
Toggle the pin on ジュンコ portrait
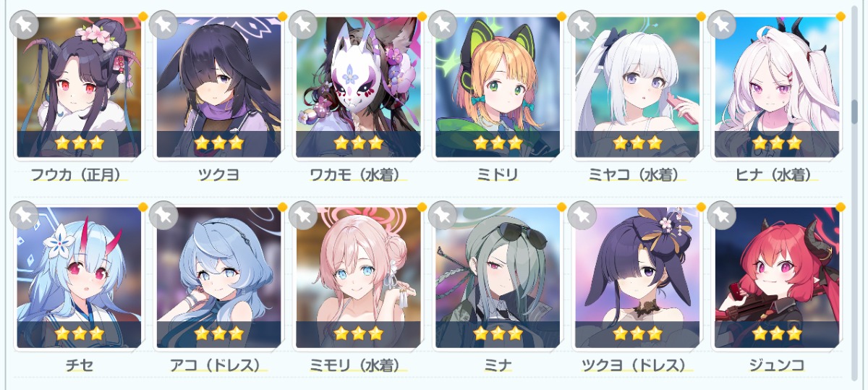point(722,215)
